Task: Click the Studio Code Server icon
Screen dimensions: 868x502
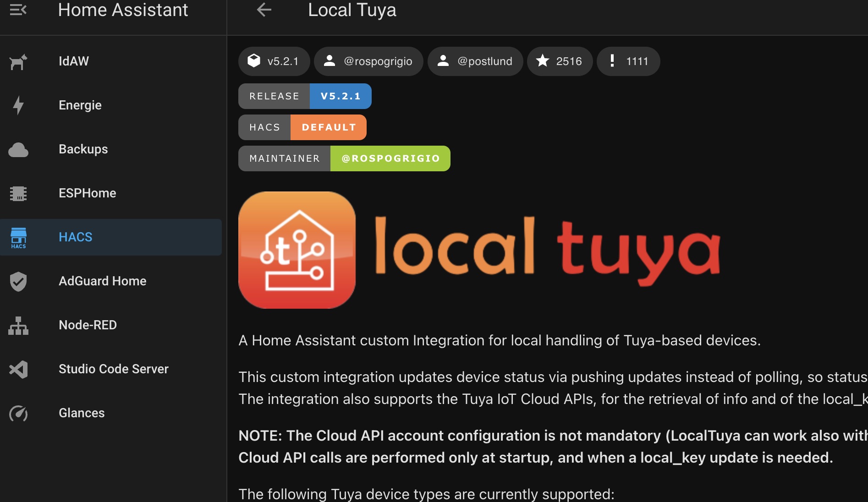Action: pyautogui.click(x=18, y=369)
